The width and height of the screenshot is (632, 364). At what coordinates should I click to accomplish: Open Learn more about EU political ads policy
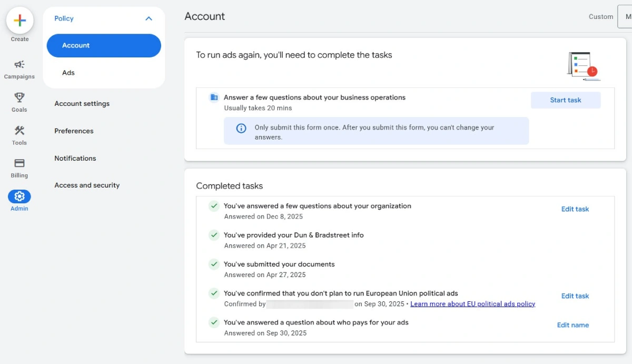(x=473, y=304)
